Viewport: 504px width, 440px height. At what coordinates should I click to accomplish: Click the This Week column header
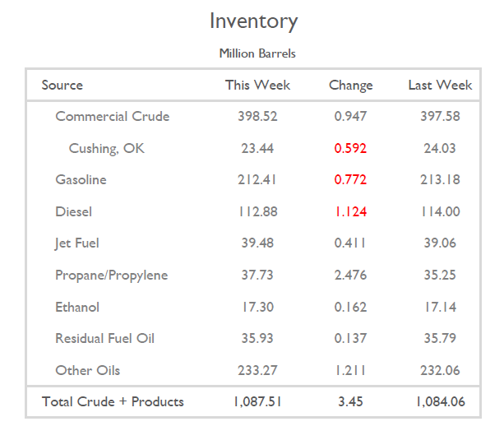[x=257, y=85]
